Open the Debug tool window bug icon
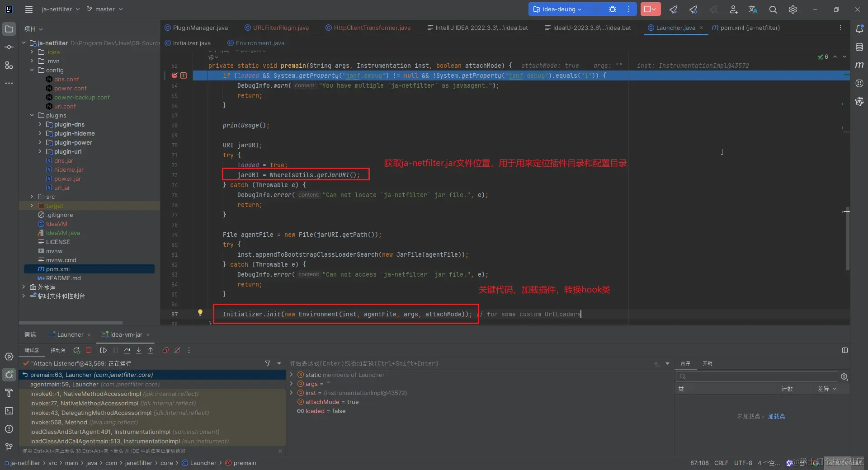Image resolution: width=868 pixels, height=470 pixels. coord(9,375)
